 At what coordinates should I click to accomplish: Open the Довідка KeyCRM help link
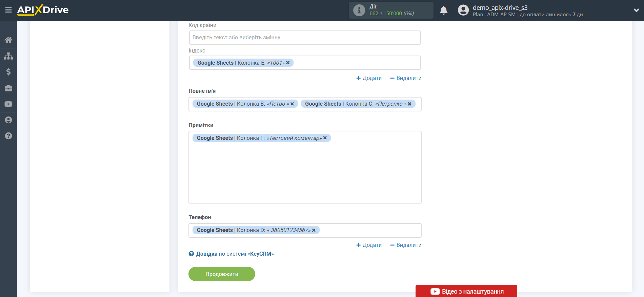point(235,254)
